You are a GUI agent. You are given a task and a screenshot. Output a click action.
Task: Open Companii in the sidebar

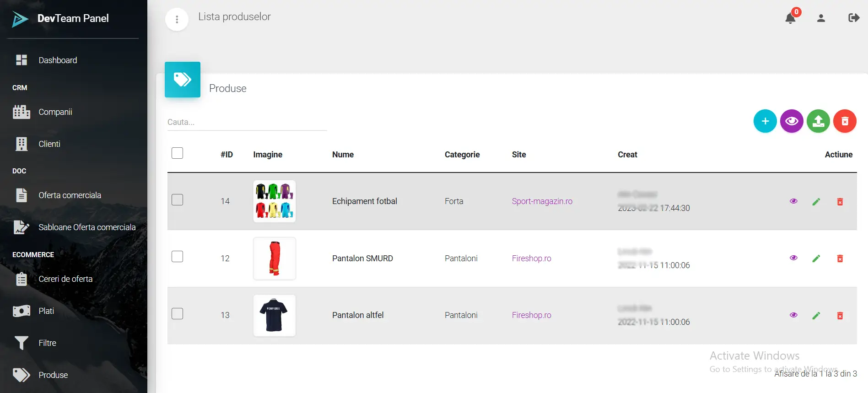point(55,112)
